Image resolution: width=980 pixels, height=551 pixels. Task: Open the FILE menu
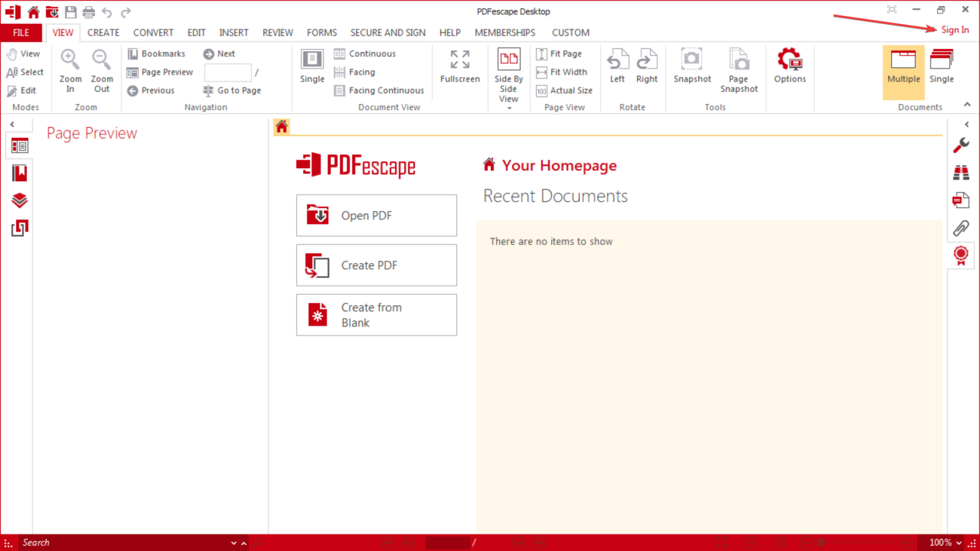pyautogui.click(x=21, y=32)
